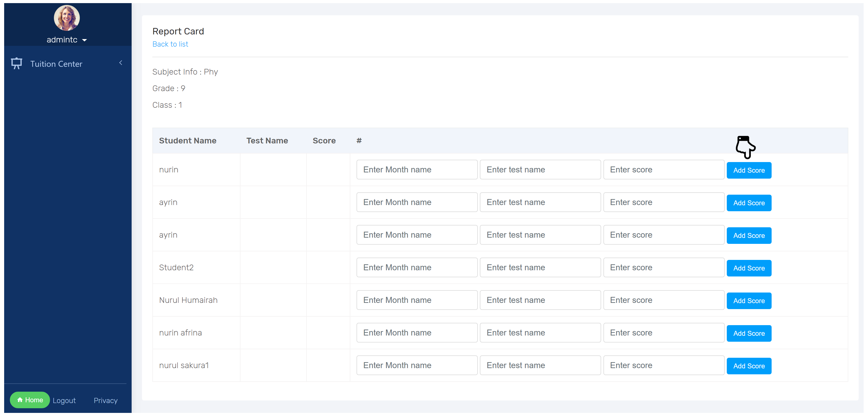
Task: Add Score for nurin afrina
Action: (x=749, y=333)
